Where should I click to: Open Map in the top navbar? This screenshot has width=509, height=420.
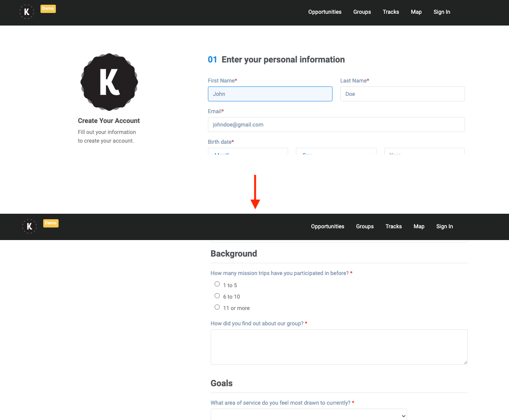tap(416, 12)
